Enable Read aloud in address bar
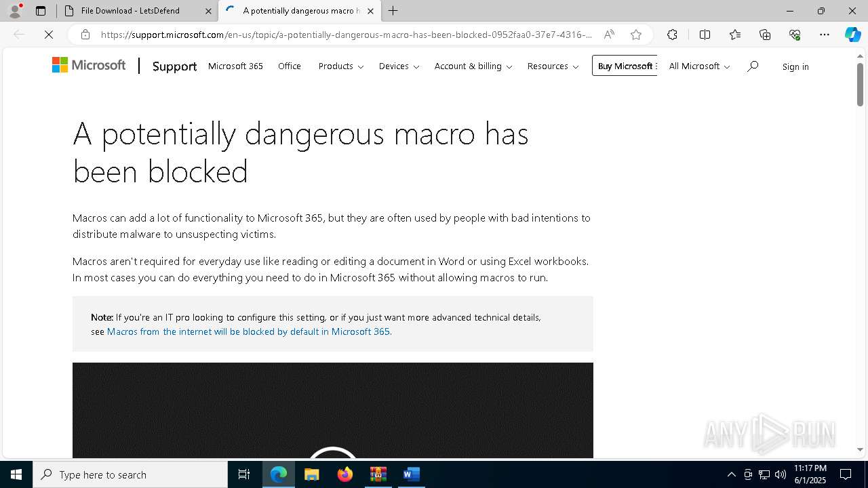The width and height of the screenshot is (868, 488). click(x=609, y=35)
